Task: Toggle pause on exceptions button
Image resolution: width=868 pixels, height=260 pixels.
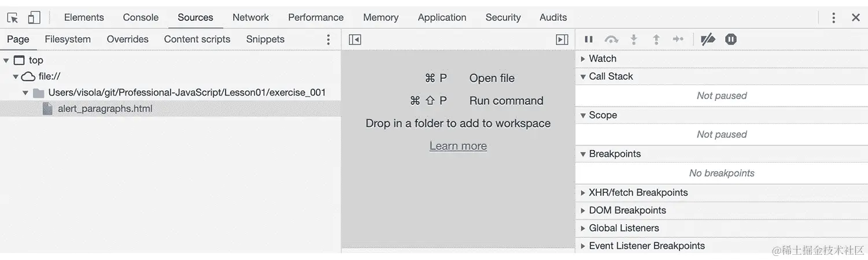Action: point(731,39)
